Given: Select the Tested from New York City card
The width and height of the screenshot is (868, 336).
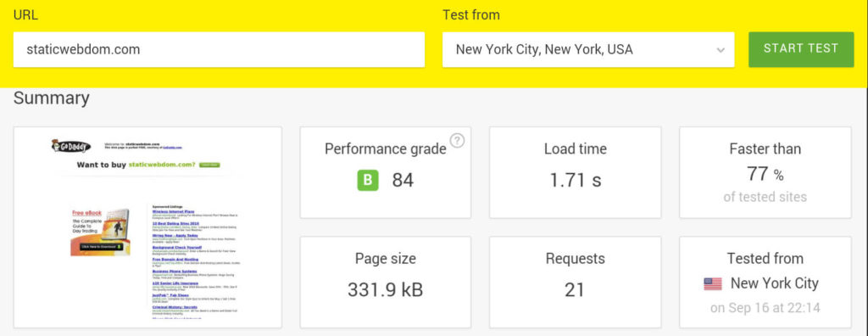Looking at the screenshot, I should point(765,283).
